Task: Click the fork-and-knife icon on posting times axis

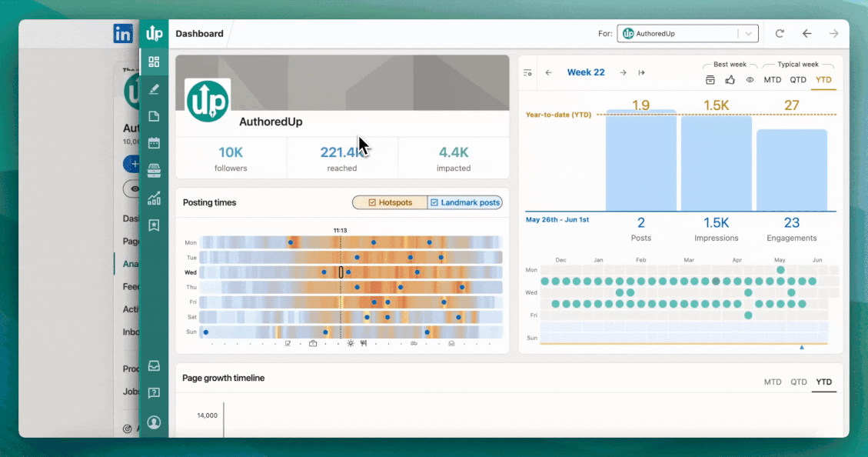Action: (364, 343)
